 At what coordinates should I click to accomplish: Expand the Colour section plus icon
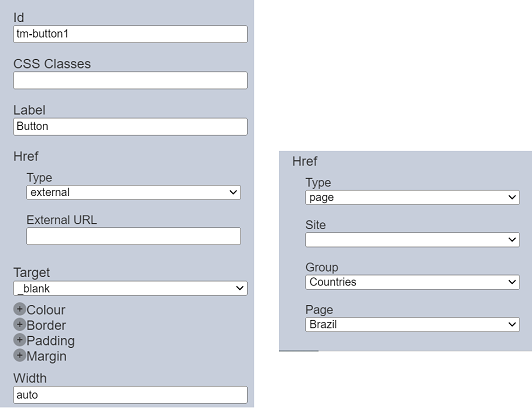[x=20, y=309]
